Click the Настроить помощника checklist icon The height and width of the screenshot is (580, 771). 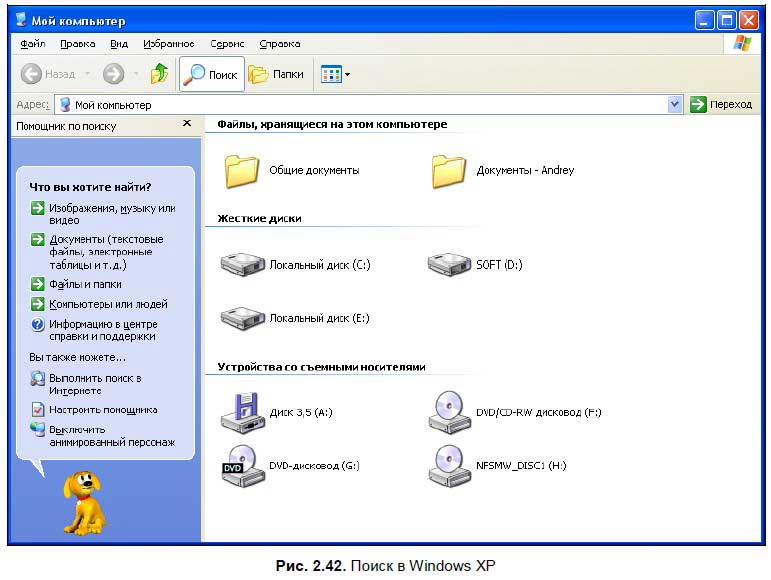37,409
